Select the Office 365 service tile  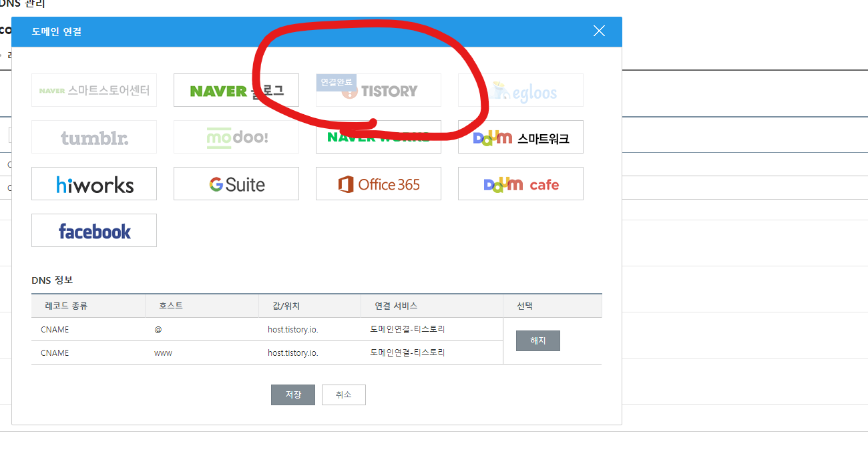(379, 184)
